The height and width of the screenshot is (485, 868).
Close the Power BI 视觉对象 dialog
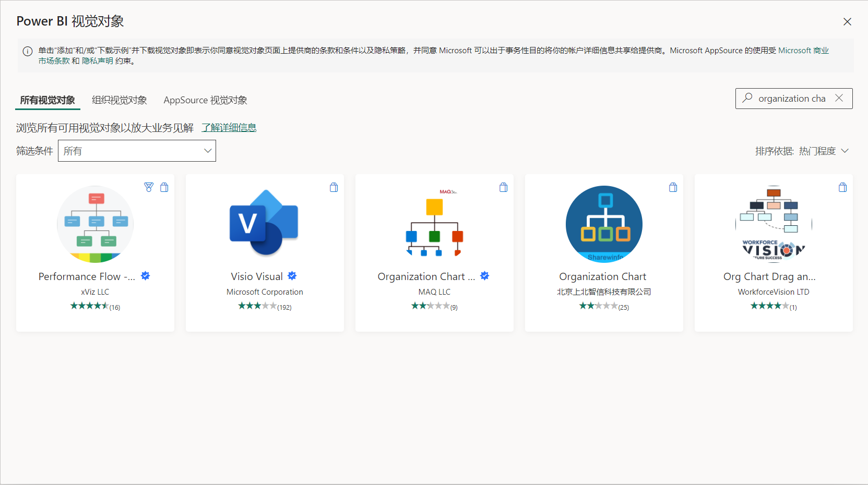pyautogui.click(x=847, y=21)
